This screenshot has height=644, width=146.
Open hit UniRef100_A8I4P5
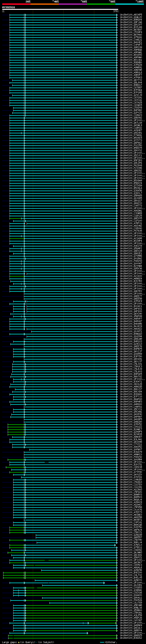[131, 15]
